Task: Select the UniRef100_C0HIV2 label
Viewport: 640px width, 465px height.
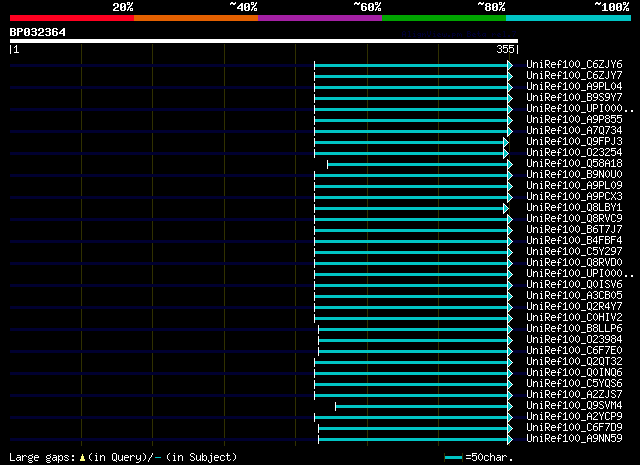Action: point(574,318)
